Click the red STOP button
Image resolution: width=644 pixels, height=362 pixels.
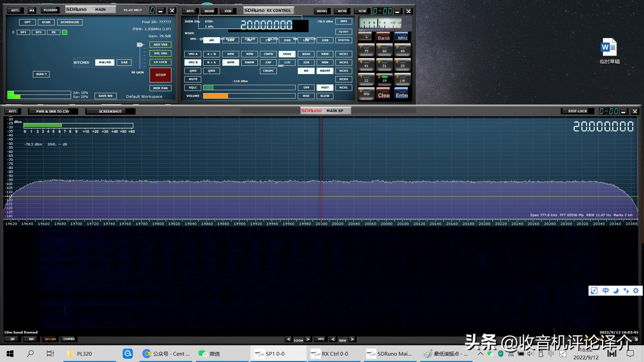[160, 75]
